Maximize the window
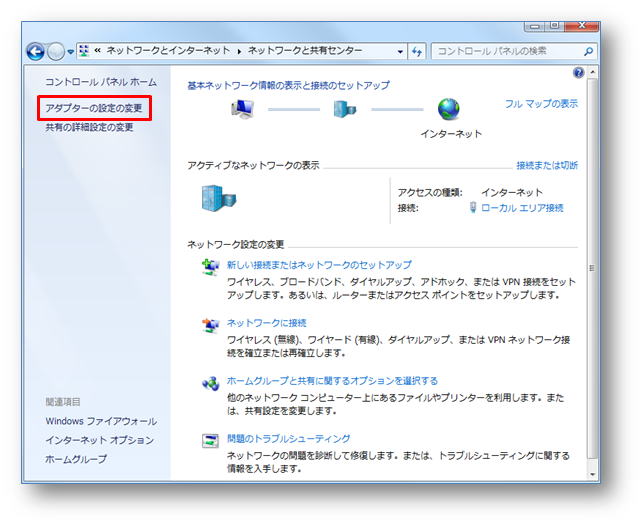 click(x=554, y=26)
